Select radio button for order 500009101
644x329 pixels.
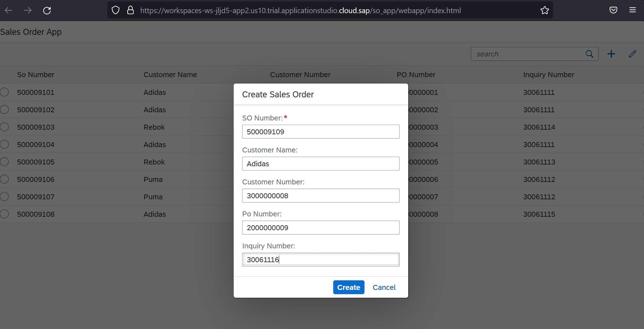pos(5,92)
